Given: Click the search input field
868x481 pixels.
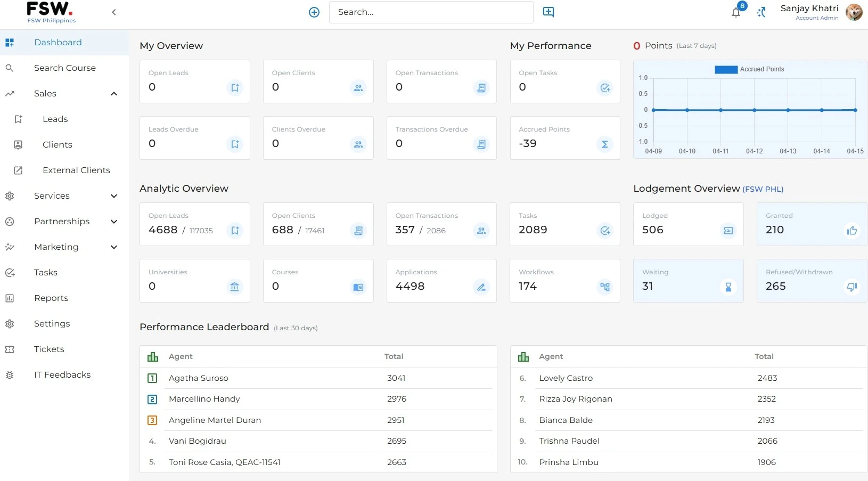Looking at the screenshot, I should pyautogui.click(x=431, y=12).
